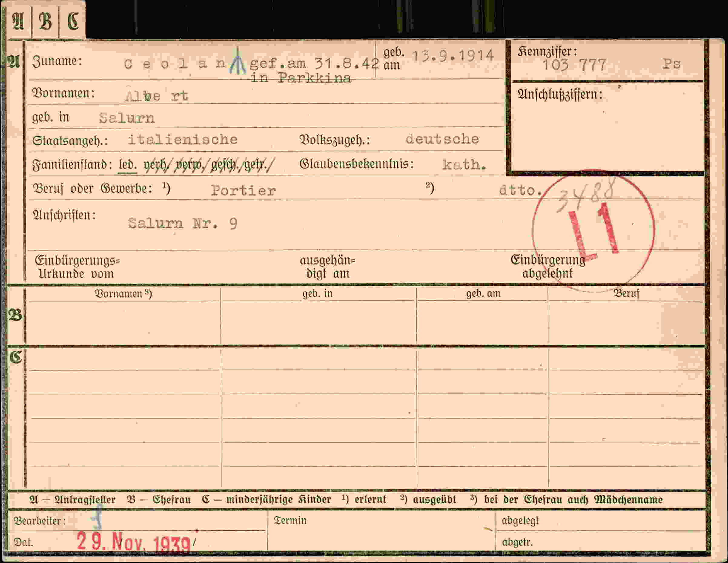Screen dimensions: 728x563
Task: Click the 'Vornamen ³)' column header
Action: point(123,294)
